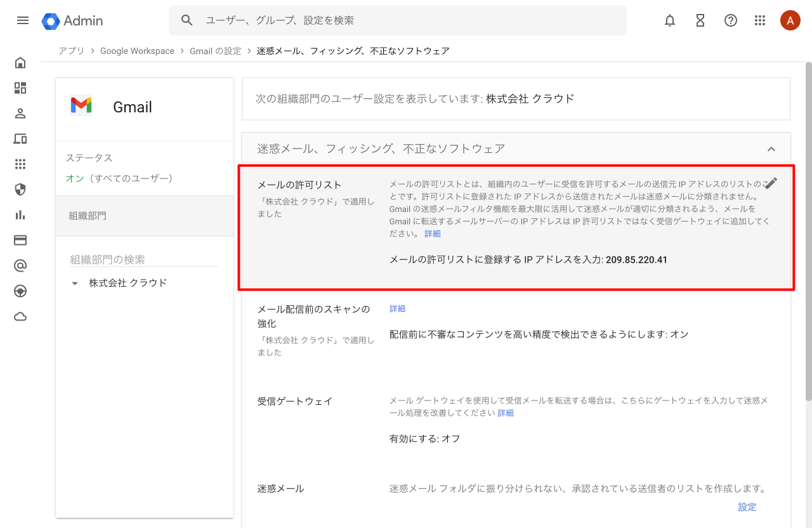Image resolution: width=812 pixels, height=528 pixels.
Task: Click 設定 link for 迷惑メール
Action: [747, 507]
